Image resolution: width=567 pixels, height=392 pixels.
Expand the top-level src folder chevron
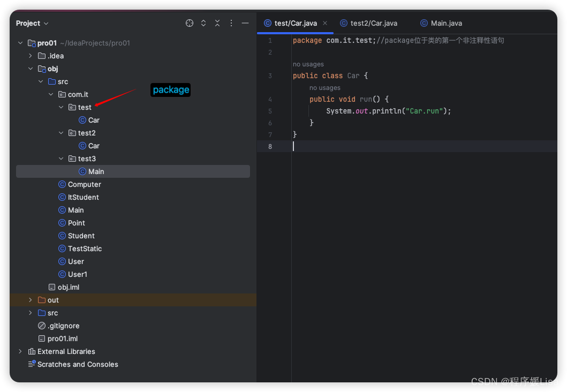[31, 313]
